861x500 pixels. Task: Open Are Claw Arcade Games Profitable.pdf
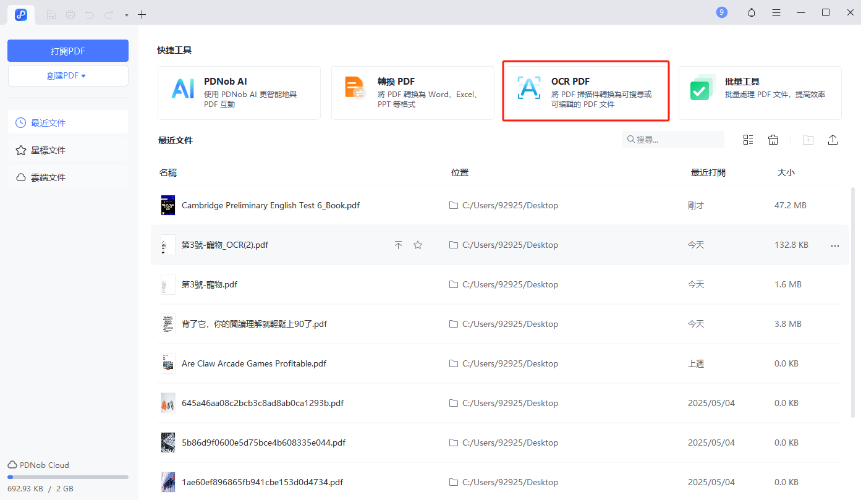254,363
